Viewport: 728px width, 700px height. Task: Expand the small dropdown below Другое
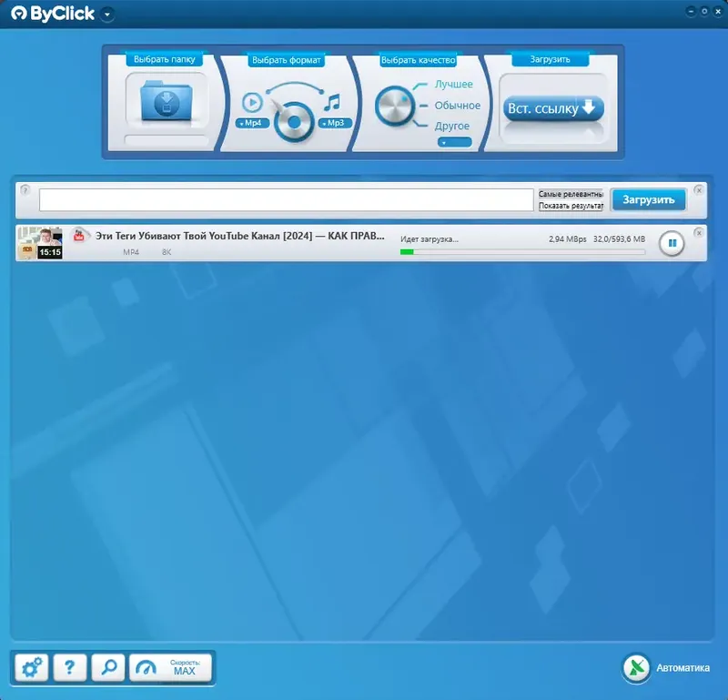coord(455,141)
